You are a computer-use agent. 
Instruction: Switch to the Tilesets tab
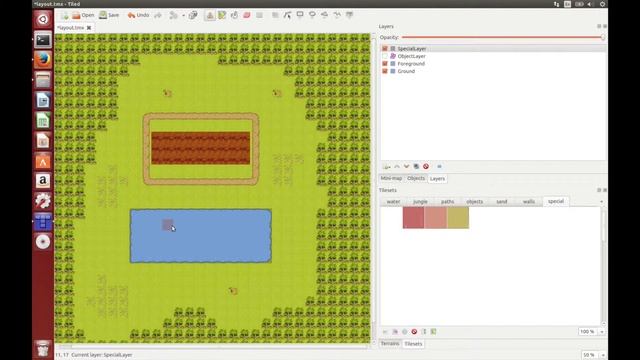[413, 344]
